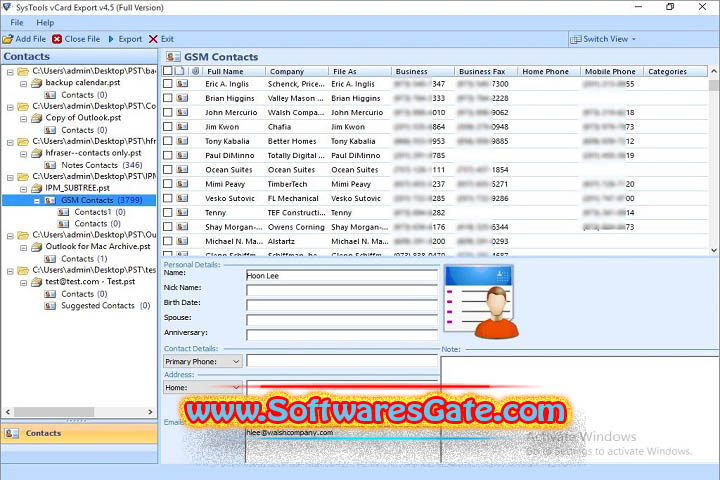
Task: Check the box for Eric A. Inglis
Action: coord(168,84)
